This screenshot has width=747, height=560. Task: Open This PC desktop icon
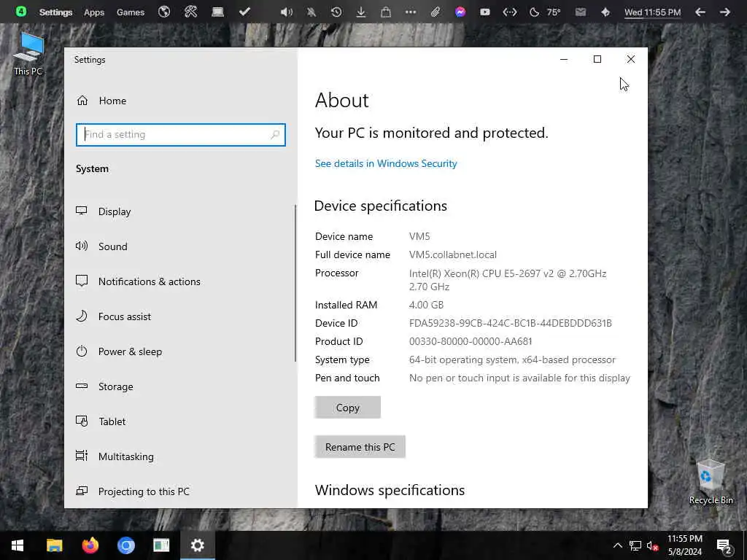pos(28,54)
